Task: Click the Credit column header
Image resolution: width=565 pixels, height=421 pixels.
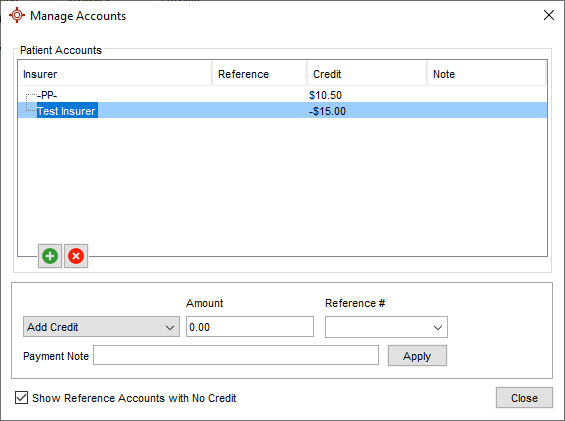Action: pyautogui.click(x=367, y=74)
